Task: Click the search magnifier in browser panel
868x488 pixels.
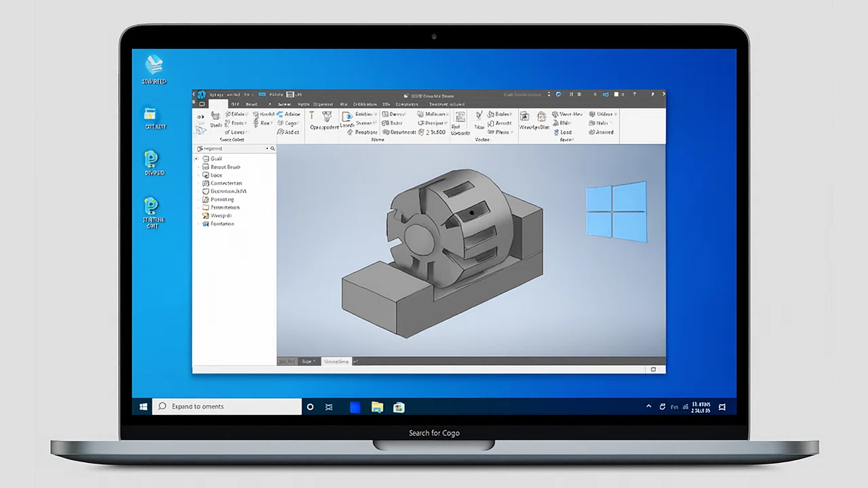Action: tap(273, 148)
